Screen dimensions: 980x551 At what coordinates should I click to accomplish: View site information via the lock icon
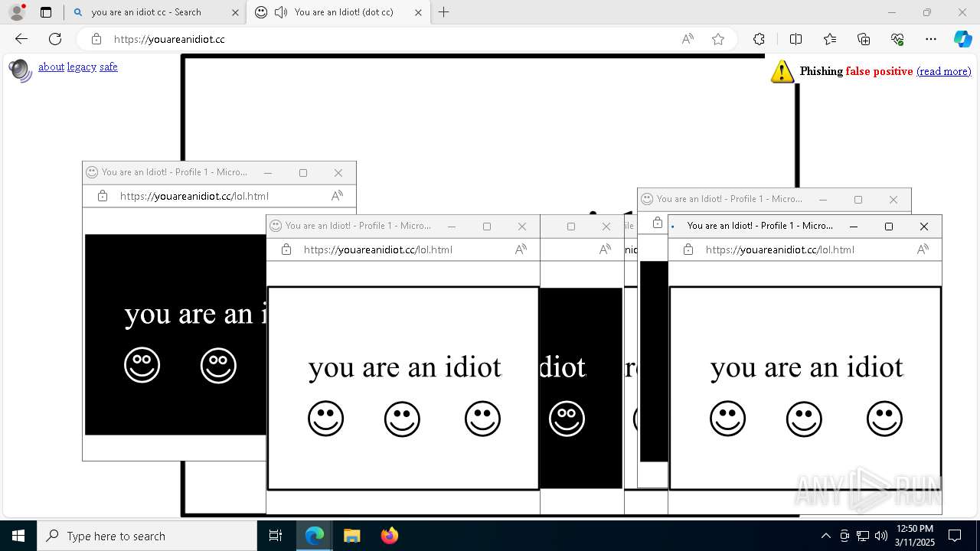coord(96,39)
